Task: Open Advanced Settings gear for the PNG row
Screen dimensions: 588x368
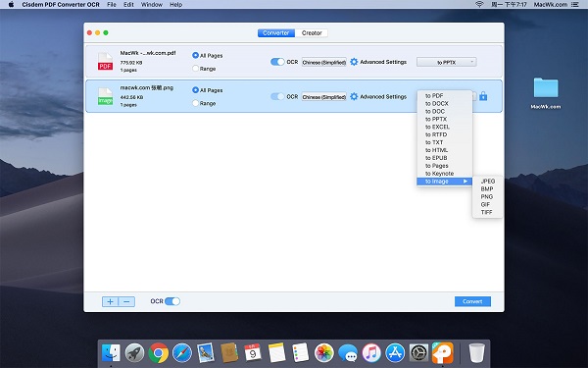Action: point(354,96)
